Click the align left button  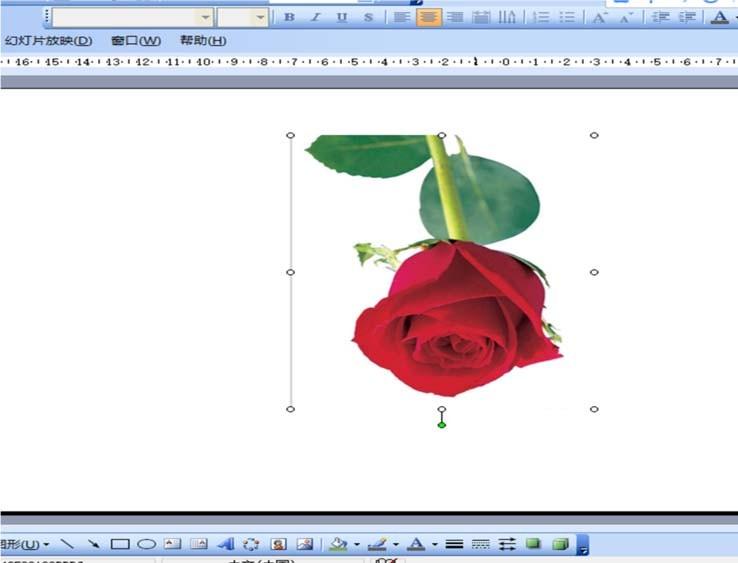[x=401, y=17]
